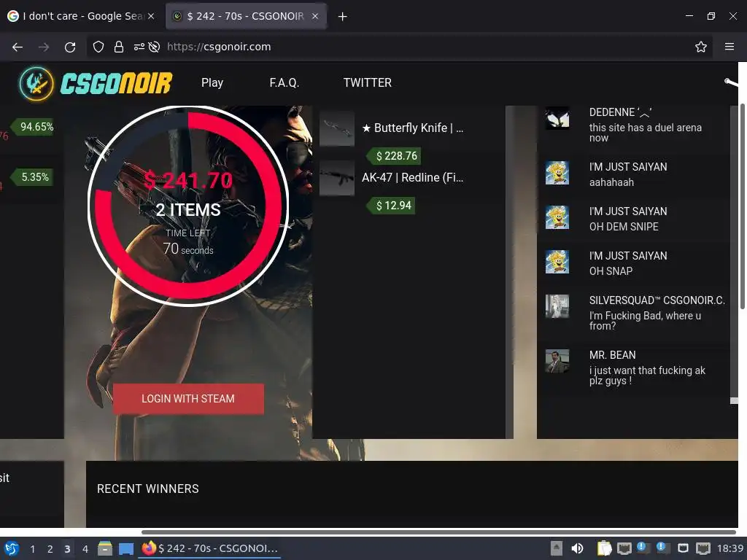Click the DEDENNE chat avatar
This screenshot has width=747, height=560.
[557, 119]
